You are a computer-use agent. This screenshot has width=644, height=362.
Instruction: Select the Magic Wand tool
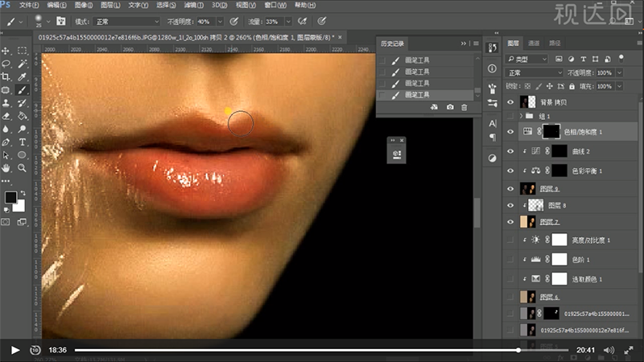coord(23,64)
